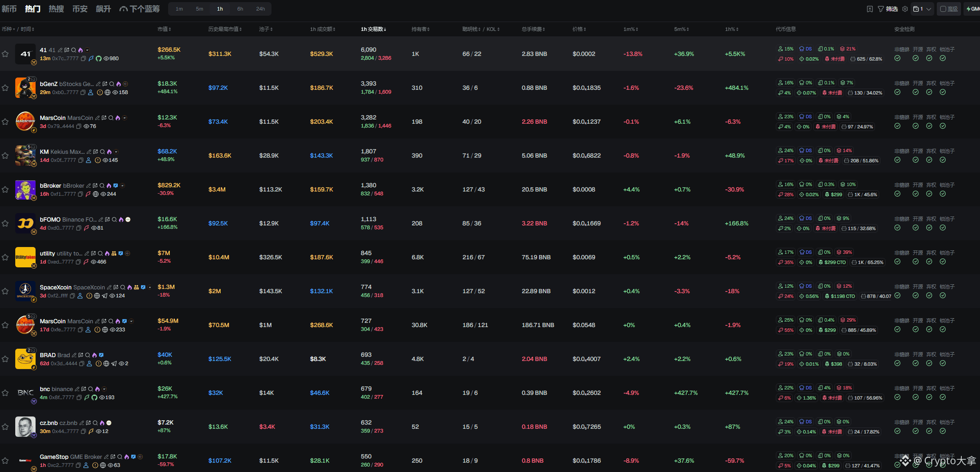
Task: Click the feather icon on the bFOMO row
Action: click(86, 228)
